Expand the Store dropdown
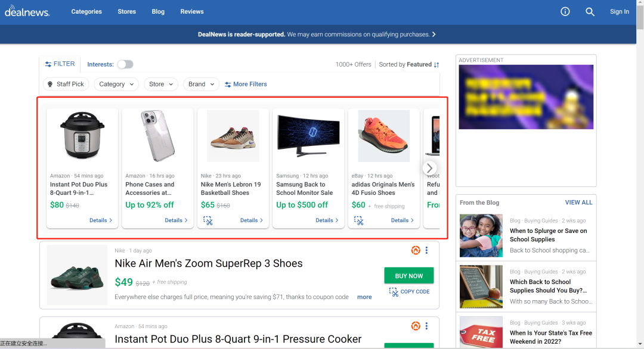 (x=161, y=84)
